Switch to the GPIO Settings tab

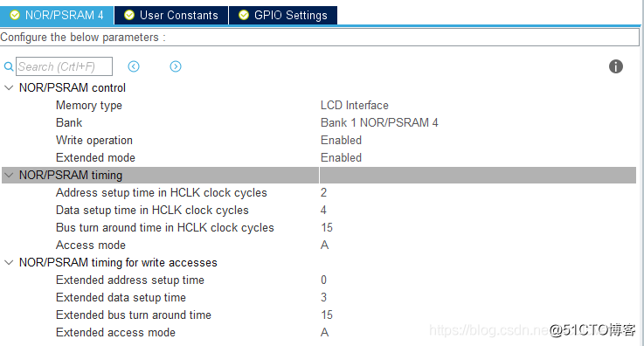coord(283,15)
